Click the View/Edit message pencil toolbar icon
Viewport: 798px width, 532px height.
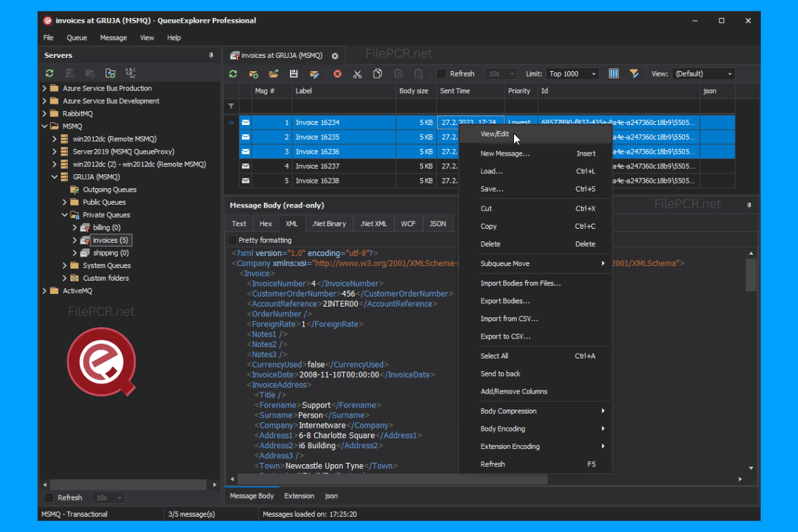(x=314, y=74)
